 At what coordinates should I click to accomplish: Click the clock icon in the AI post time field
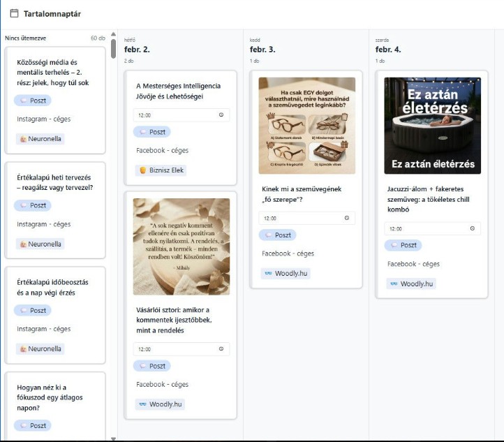pyautogui.click(x=221, y=115)
